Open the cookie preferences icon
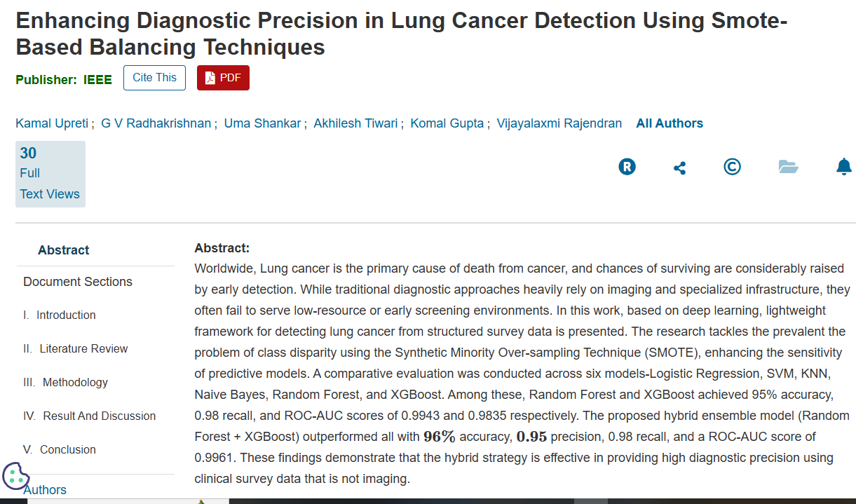The height and width of the screenshot is (504, 856). click(15, 476)
